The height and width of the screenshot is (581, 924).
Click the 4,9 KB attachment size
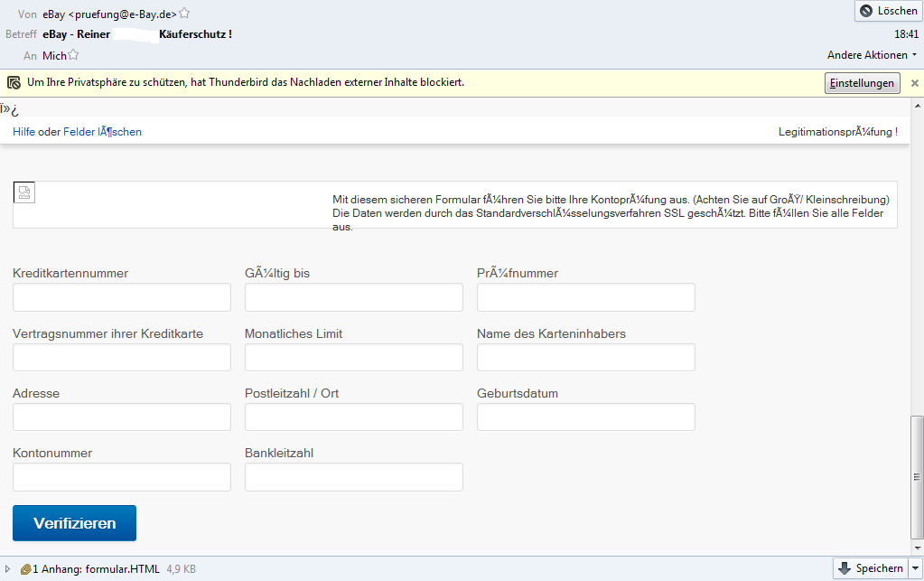(x=181, y=569)
